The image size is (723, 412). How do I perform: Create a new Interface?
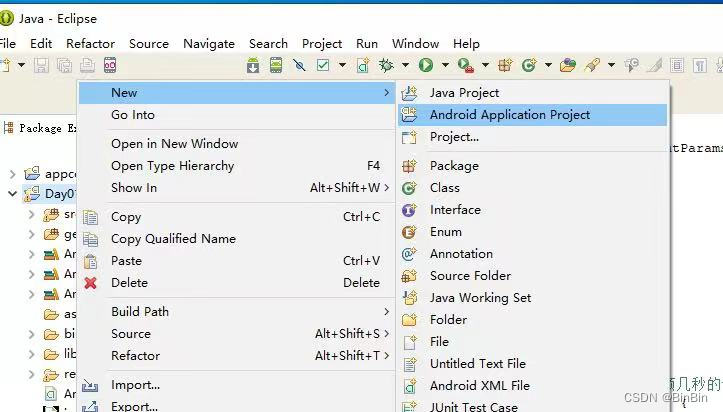click(x=533, y=210)
